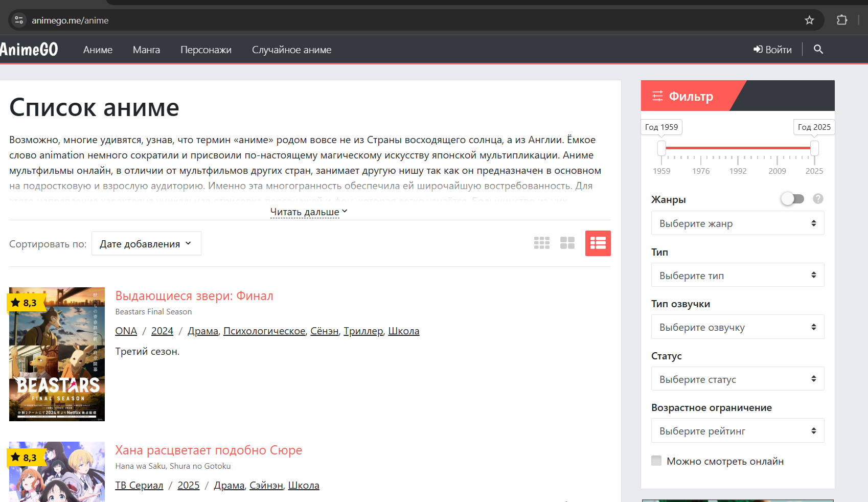Open Хана расцветает подобно Сюре title
This screenshot has width=868, height=502.
(x=209, y=450)
